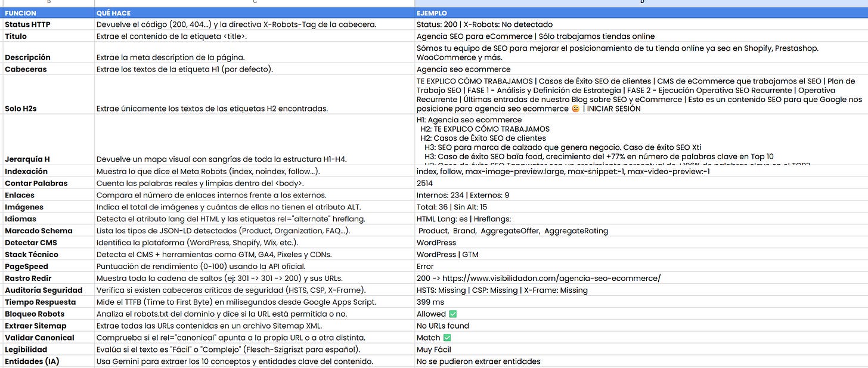The image size is (868, 368).
Task: Select the 'Match' canonical result cell
Action: tap(641, 338)
